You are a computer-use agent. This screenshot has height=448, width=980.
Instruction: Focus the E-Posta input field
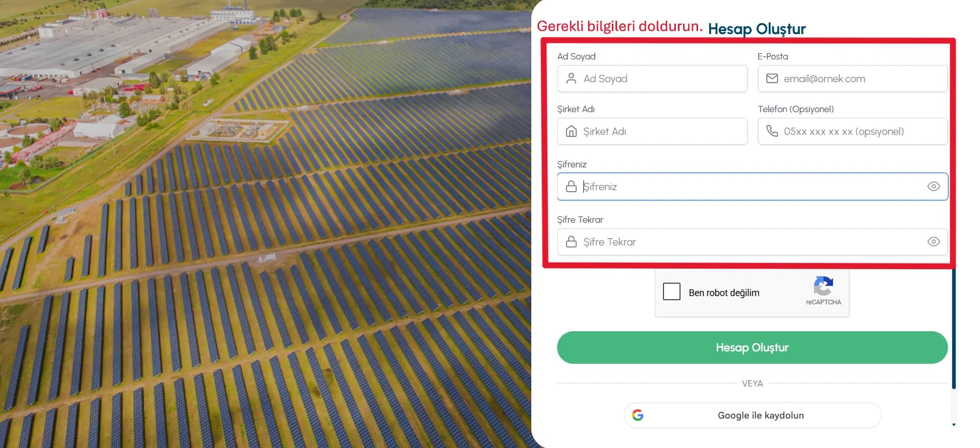pyautogui.click(x=852, y=79)
